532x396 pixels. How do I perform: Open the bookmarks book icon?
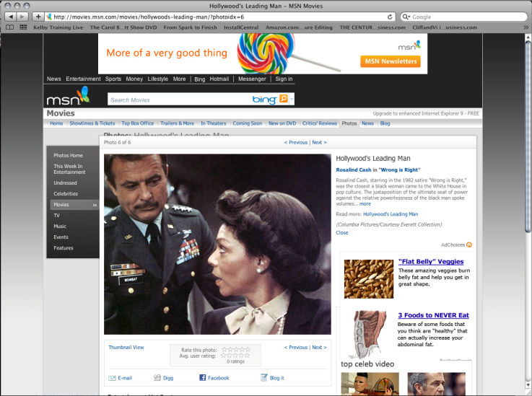[10, 27]
